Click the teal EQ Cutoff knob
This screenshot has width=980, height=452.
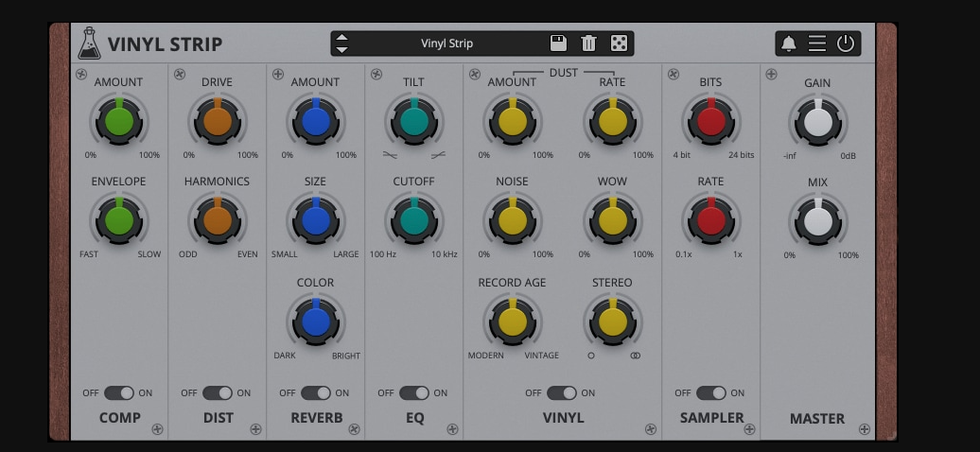[x=414, y=220]
